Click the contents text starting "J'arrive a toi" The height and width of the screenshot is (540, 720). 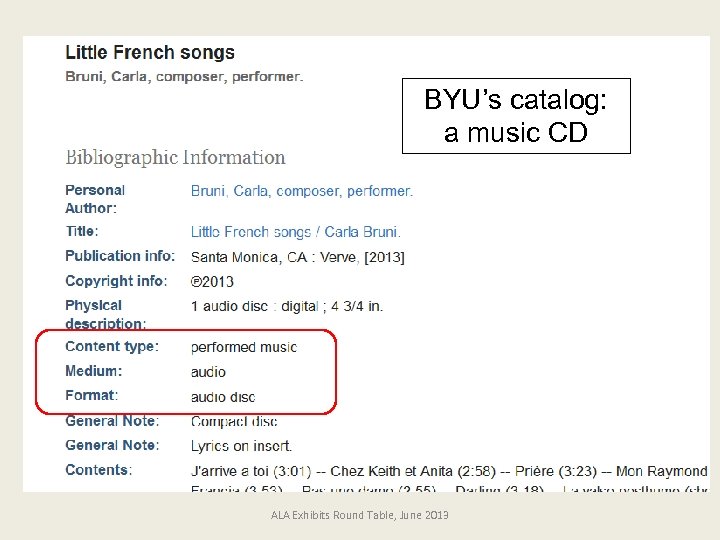tap(448, 470)
